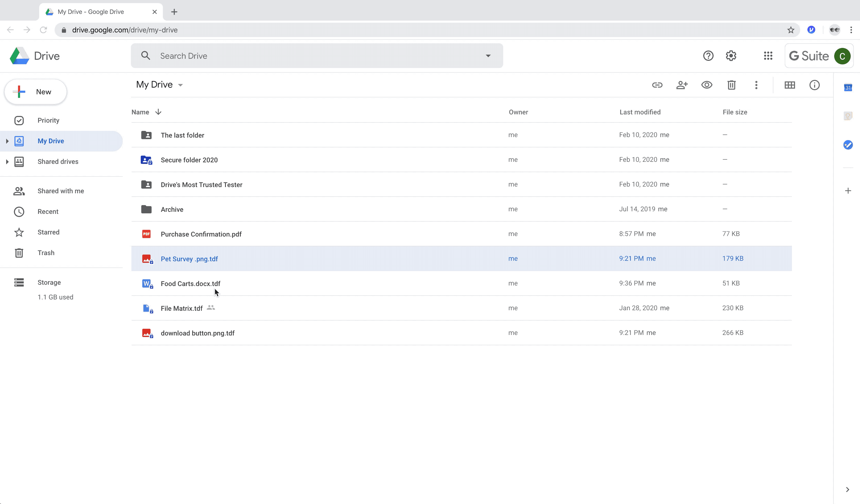Select File Matrix.tdf file
This screenshot has height=504, width=860.
click(461, 308)
